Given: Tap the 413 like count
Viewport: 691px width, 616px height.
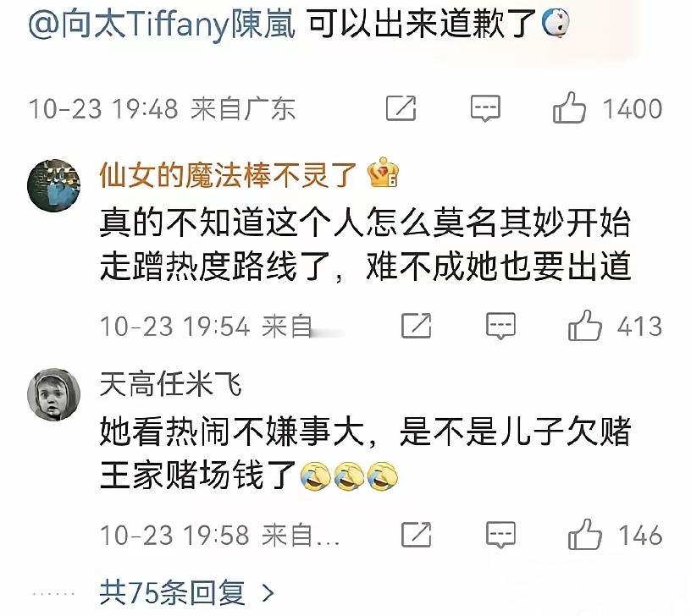Looking at the screenshot, I should point(640,327).
